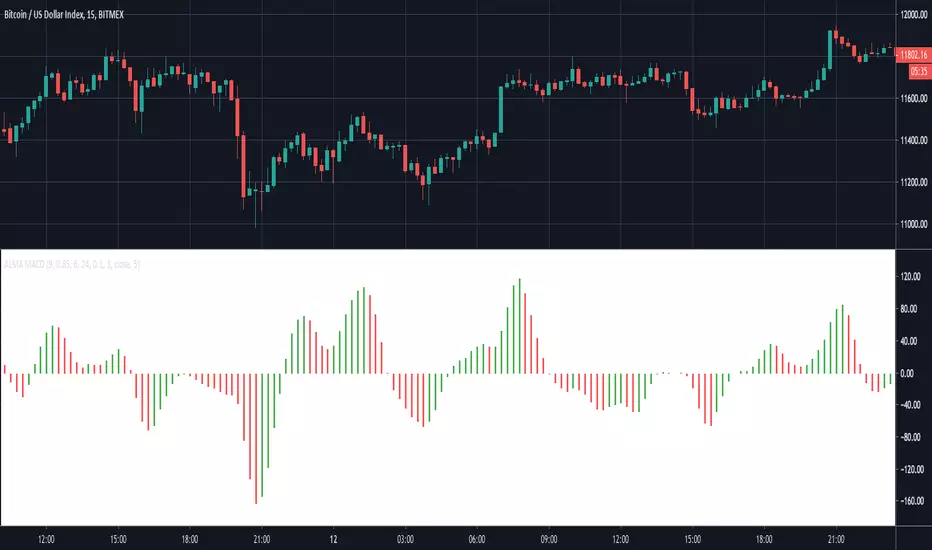Click the 12000.00 price axis label

pyautogui.click(x=914, y=15)
